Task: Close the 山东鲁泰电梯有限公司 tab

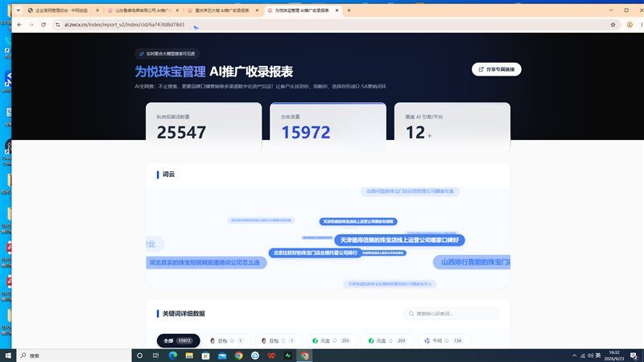Action: 177,10
